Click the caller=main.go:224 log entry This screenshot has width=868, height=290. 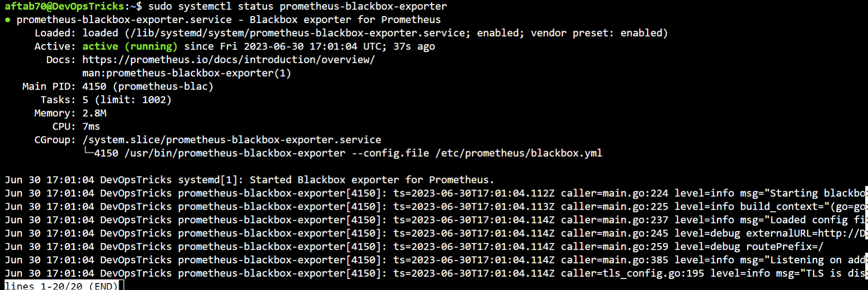pos(614,193)
